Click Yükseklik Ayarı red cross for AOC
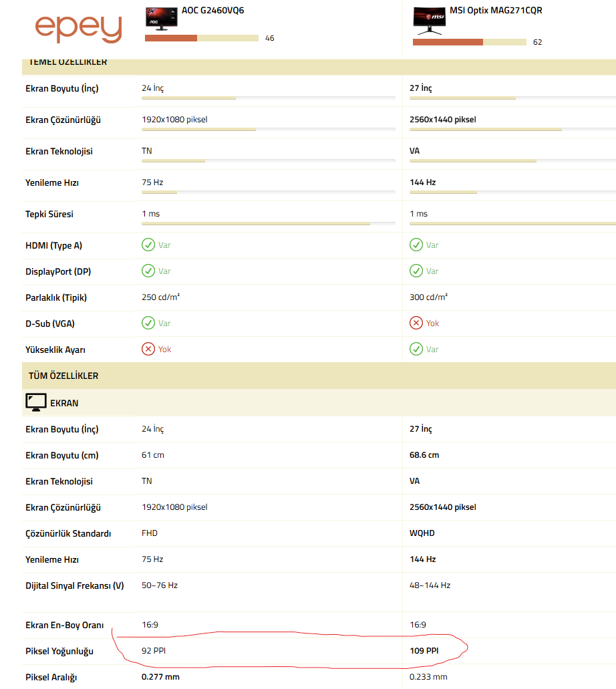616x689 pixels. [x=148, y=349]
